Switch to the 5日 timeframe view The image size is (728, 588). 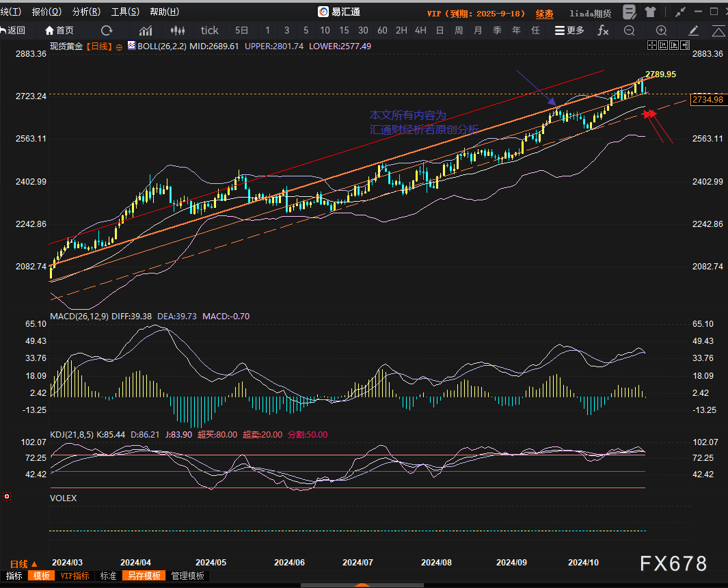coord(242,30)
